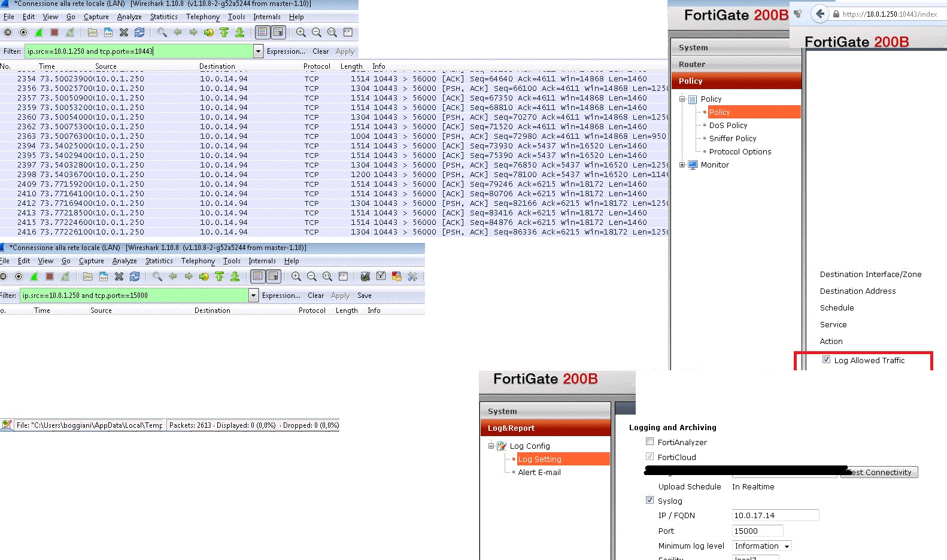Screen dimensions: 947x560
Task: Select Sniffer Policy in the FortiGate tree
Action: click(733, 138)
